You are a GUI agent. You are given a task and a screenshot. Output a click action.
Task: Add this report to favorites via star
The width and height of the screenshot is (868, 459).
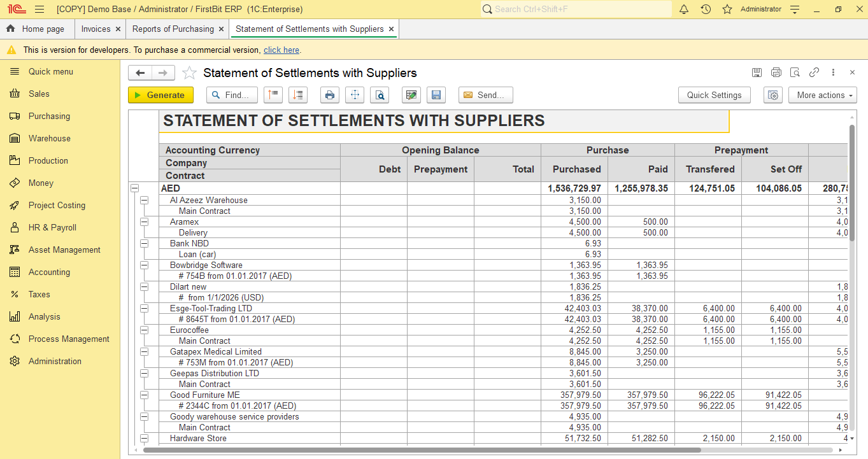coord(189,73)
